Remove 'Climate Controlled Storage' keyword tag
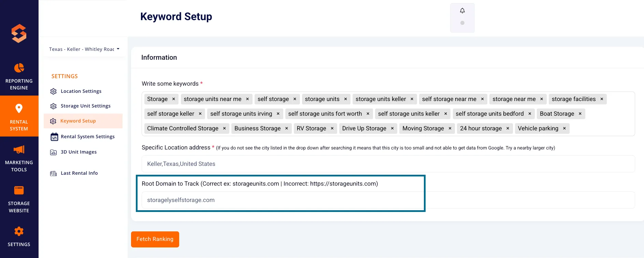This screenshot has width=644, height=258. pos(224,128)
